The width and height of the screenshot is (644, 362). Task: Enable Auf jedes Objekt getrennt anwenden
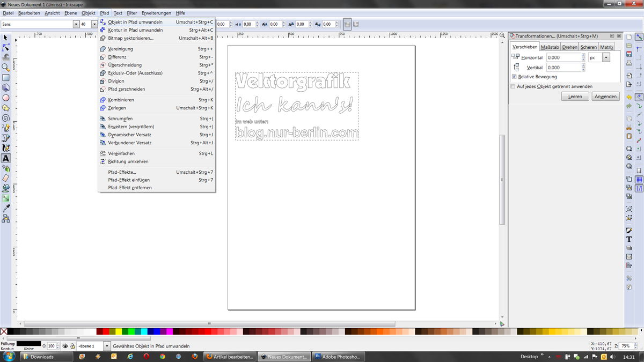click(x=514, y=86)
